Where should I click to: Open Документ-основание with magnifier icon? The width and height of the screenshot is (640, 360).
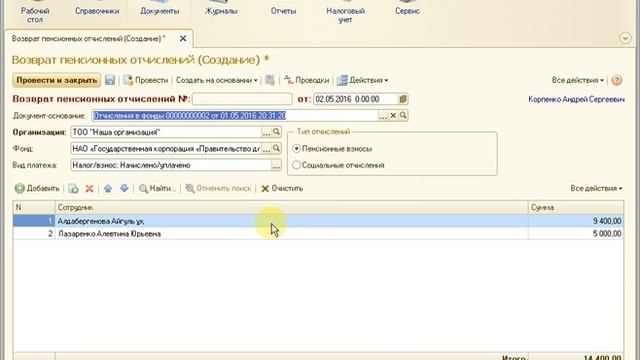tap(403, 116)
